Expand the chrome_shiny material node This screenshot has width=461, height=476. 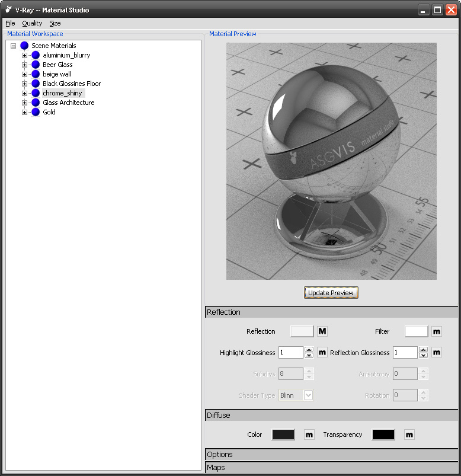24,93
